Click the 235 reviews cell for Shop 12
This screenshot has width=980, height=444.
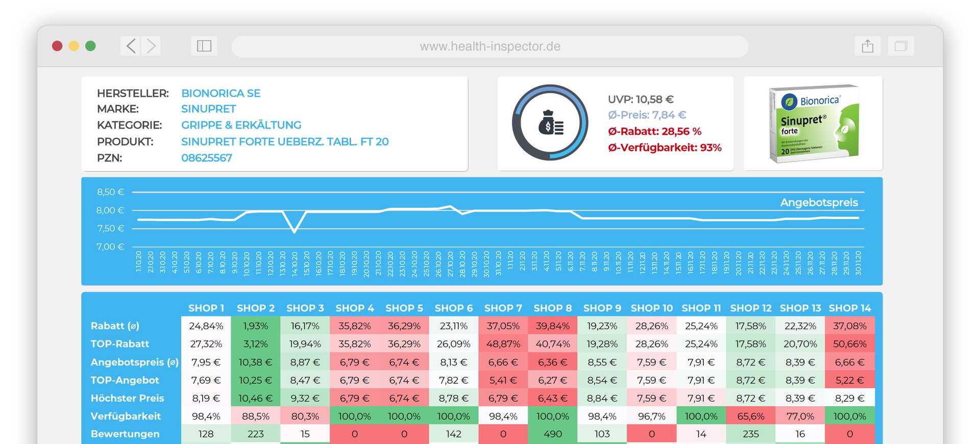tap(751, 434)
